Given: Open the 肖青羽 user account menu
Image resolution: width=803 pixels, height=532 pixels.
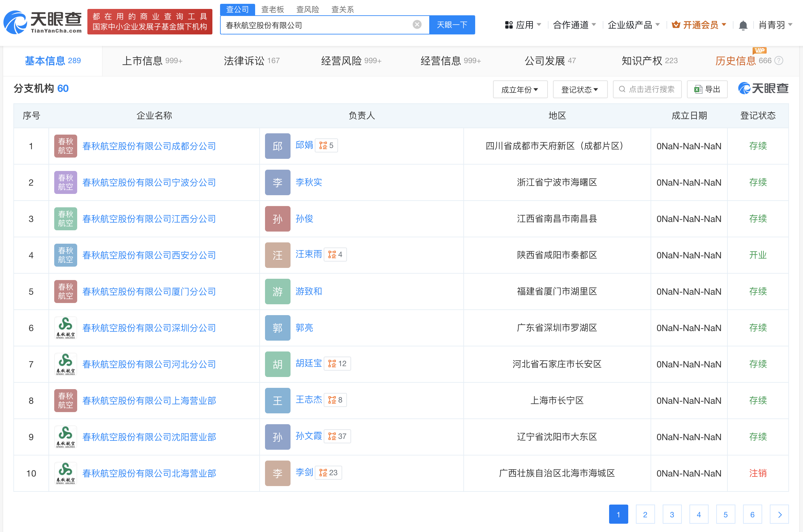Looking at the screenshot, I should pyautogui.click(x=776, y=25).
